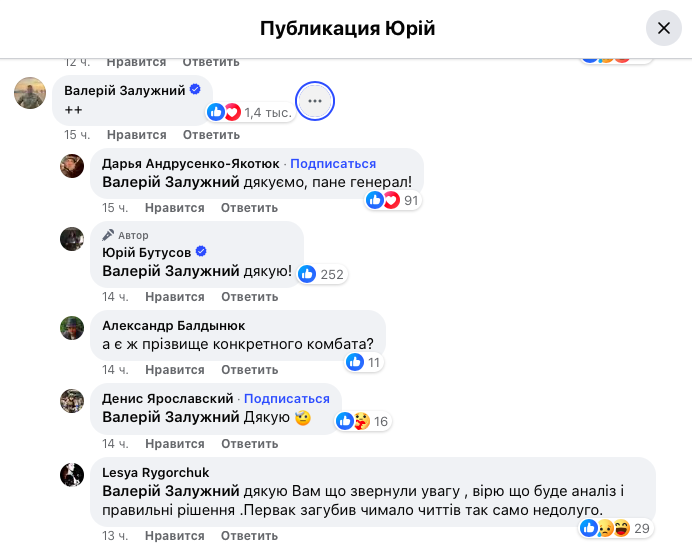The width and height of the screenshot is (692, 544).
Task: View the 91 reactions on Дарья's reply
Action: click(392, 200)
